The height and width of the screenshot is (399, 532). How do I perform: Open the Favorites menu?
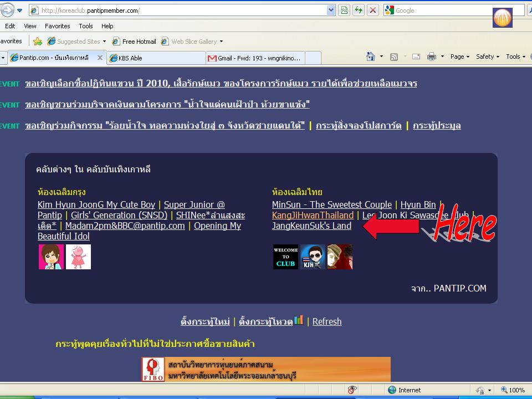tap(57, 26)
